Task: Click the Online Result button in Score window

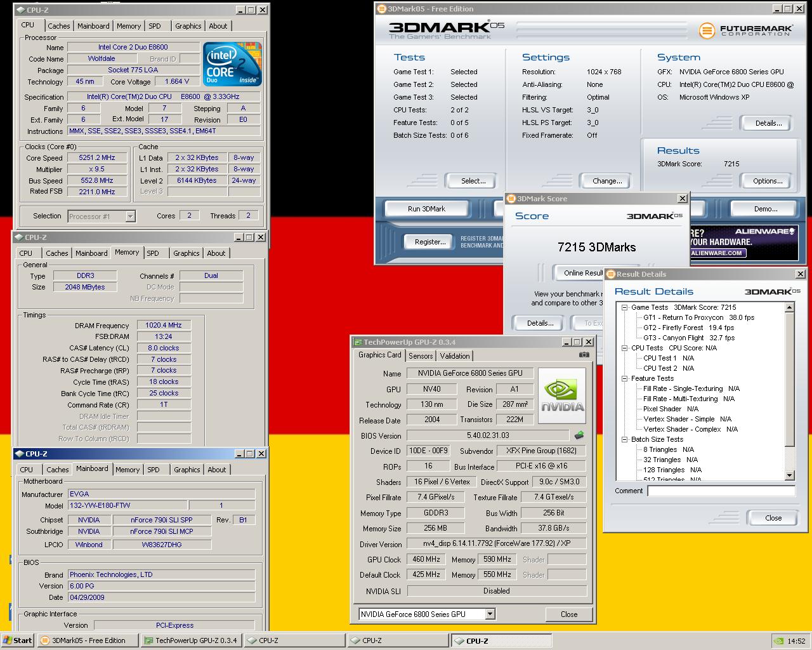Action: pyautogui.click(x=579, y=273)
